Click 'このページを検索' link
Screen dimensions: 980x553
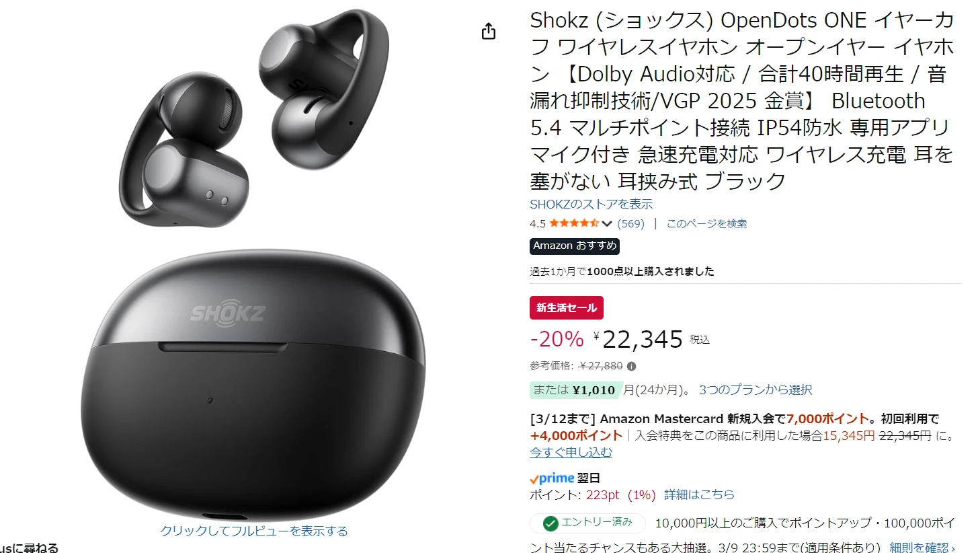706,223
